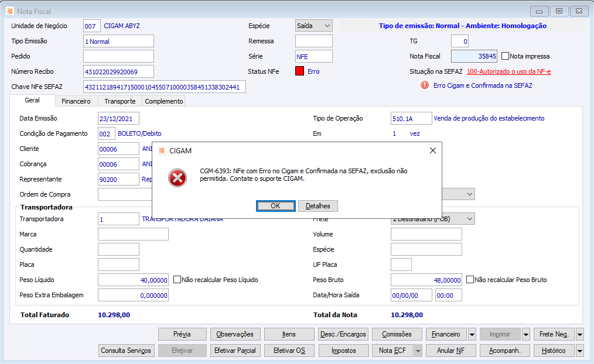594x364 pixels.
Task: Click the TG field
Action: (x=460, y=41)
